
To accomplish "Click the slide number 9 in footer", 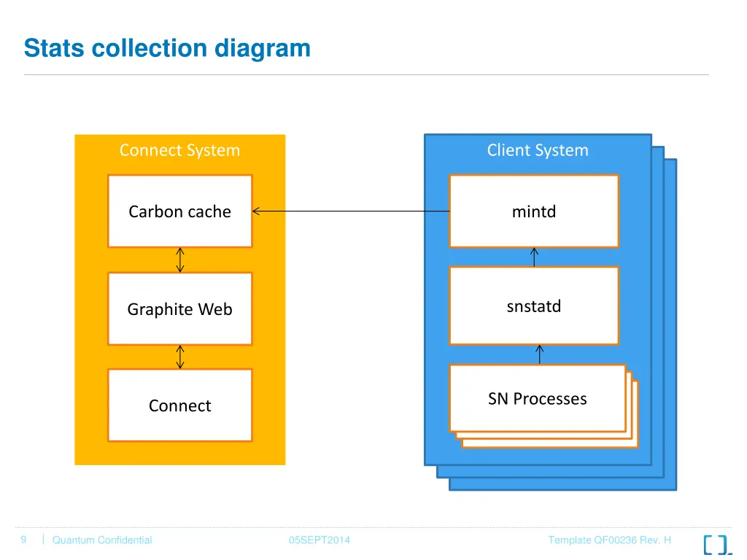I will [23, 540].
